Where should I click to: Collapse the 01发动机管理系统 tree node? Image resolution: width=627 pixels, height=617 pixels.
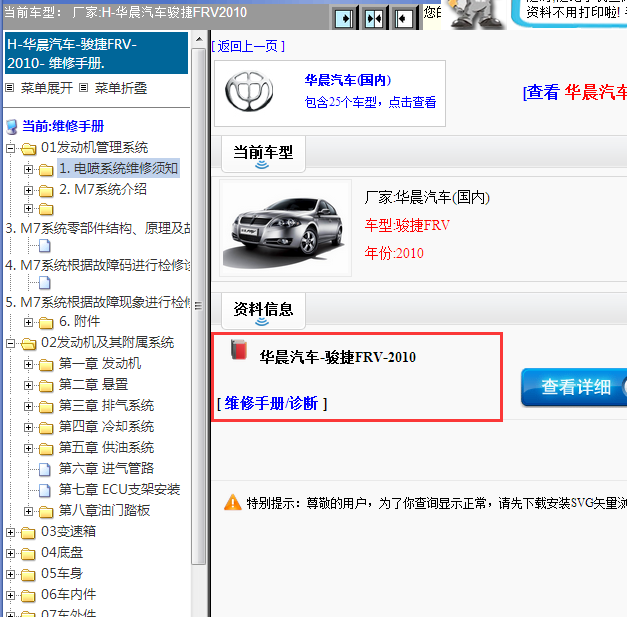[x=11, y=149]
